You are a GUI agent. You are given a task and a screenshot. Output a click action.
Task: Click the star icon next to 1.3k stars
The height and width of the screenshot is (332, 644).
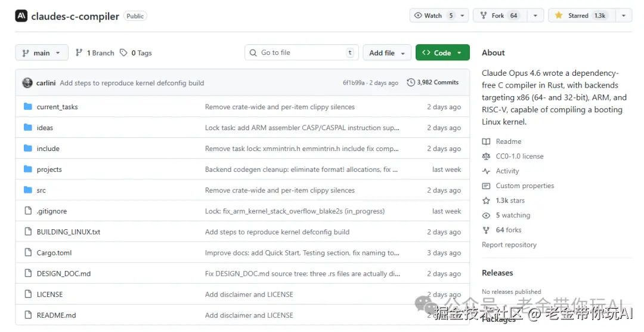coord(487,201)
